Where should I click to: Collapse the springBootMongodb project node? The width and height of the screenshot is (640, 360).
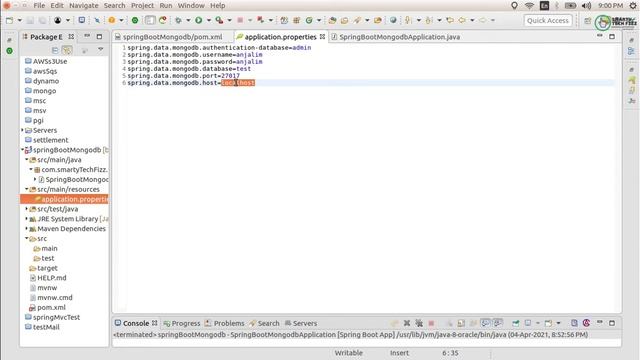22,150
